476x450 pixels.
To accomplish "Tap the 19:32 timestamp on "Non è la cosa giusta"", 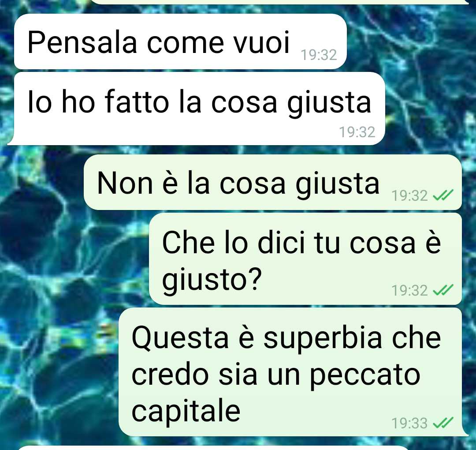I will point(409,195).
